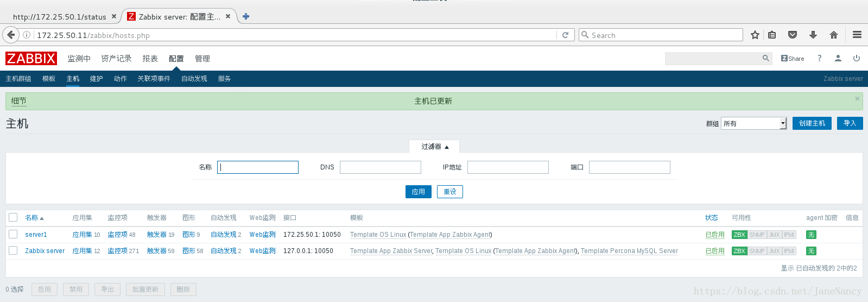Open downloads arrow icon

point(813,35)
